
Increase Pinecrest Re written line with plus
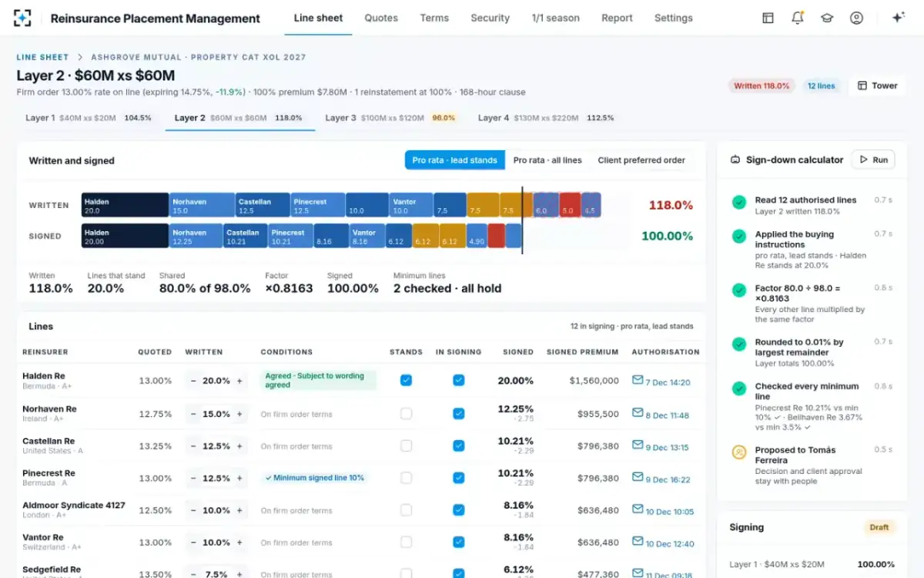[239, 478]
